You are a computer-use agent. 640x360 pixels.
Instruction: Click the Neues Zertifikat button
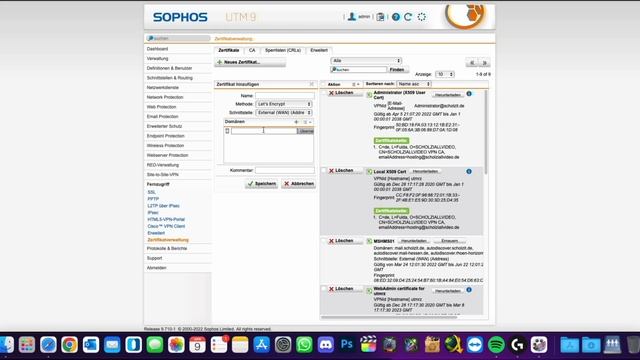click(250, 62)
